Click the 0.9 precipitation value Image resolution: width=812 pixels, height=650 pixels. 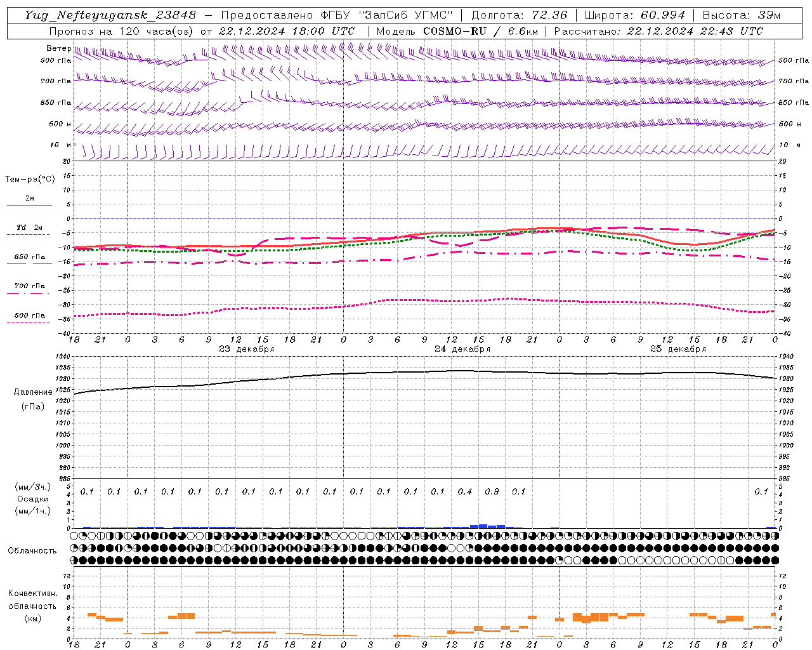492,492
